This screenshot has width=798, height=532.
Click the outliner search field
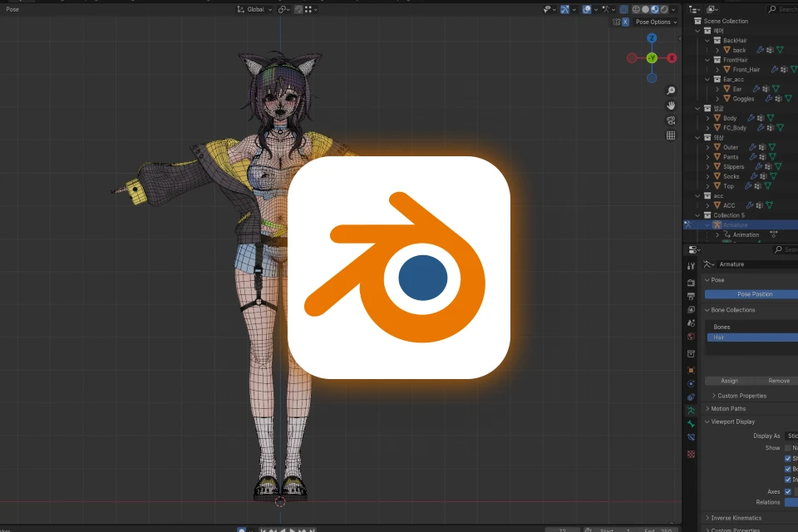pos(781,9)
